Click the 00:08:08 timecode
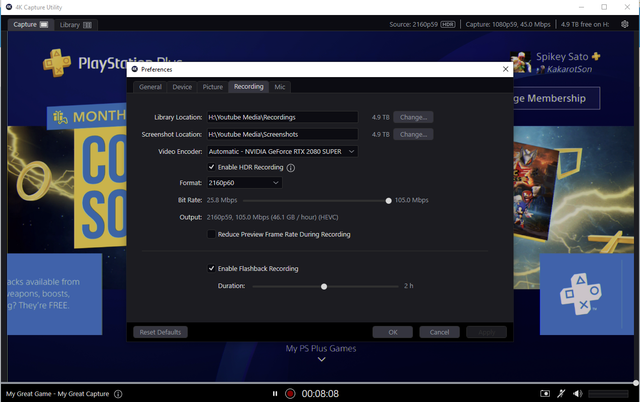640x402 pixels. click(x=320, y=394)
